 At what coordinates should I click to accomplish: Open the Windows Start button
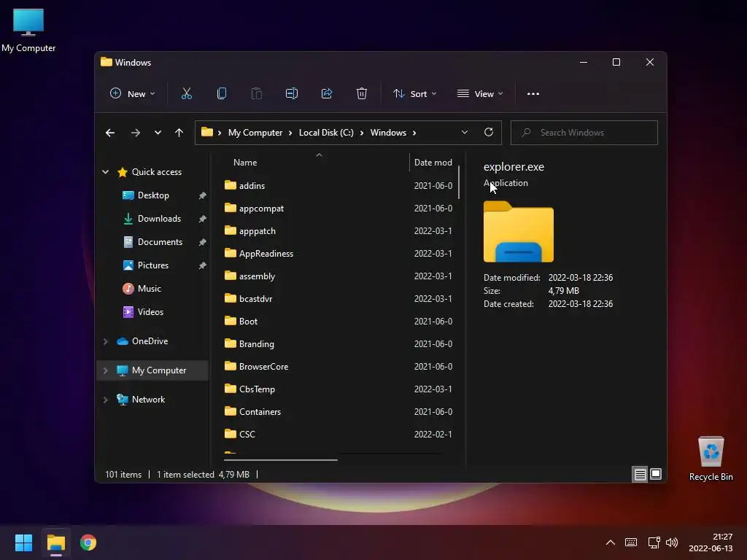tap(23, 542)
